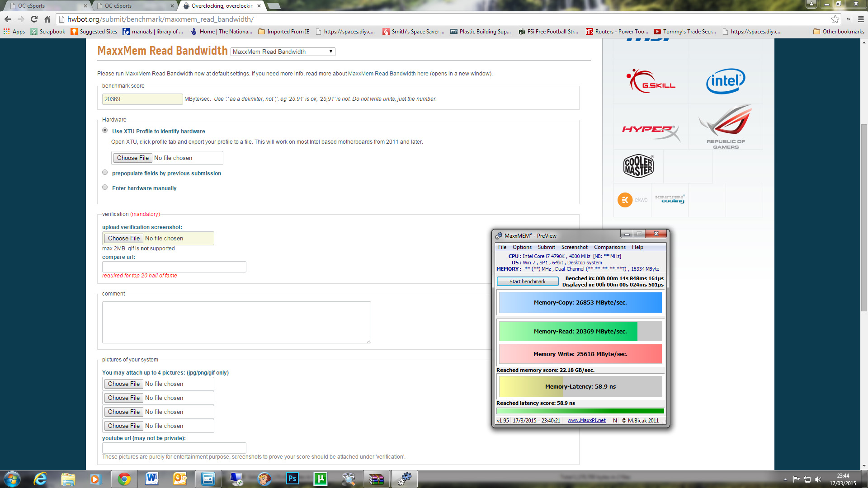The image size is (868, 488).
Task: Open File menu in MaxxMEM
Action: 502,247
